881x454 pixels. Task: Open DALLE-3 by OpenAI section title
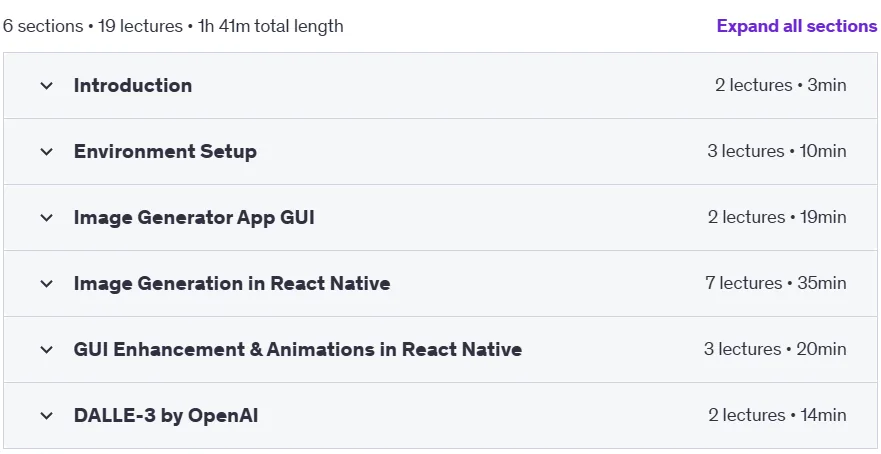166,416
